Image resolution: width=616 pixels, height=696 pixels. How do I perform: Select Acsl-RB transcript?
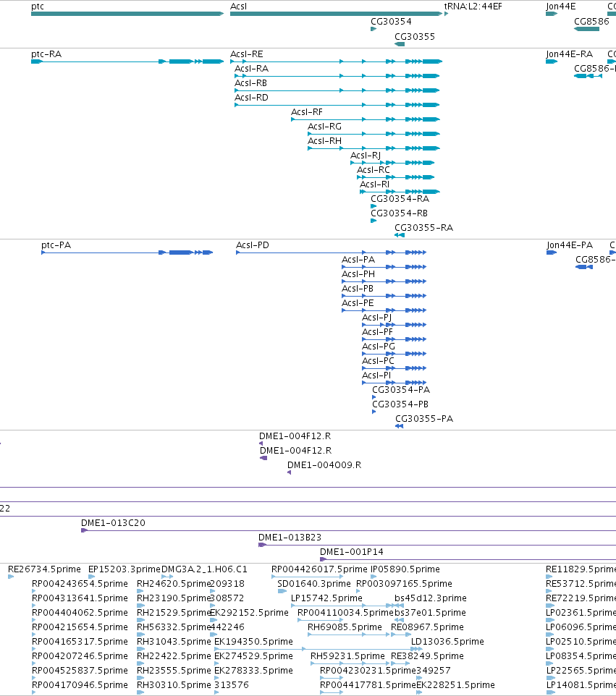337,90
